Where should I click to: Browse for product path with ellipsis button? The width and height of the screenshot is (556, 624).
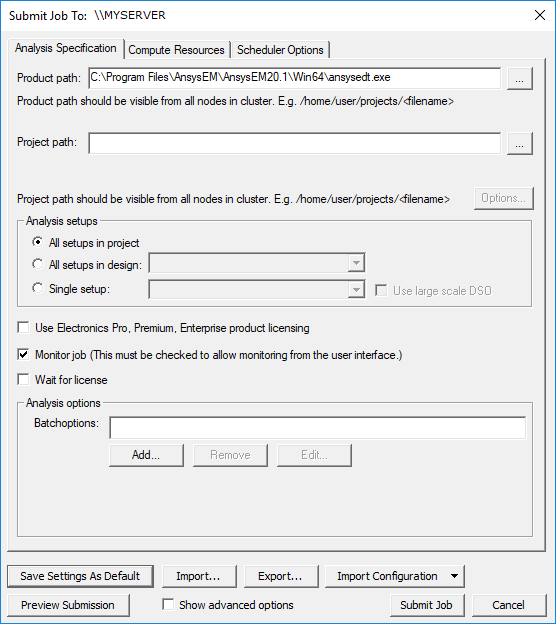click(x=520, y=78)
